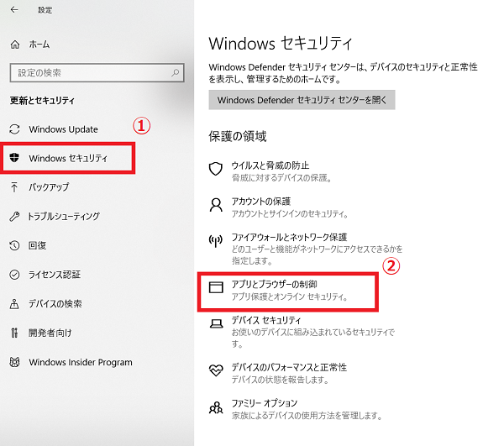The width and height of the screenshot is (504, 446).
Task: Click the 回復 history clock icon
Action: (14, 245)
